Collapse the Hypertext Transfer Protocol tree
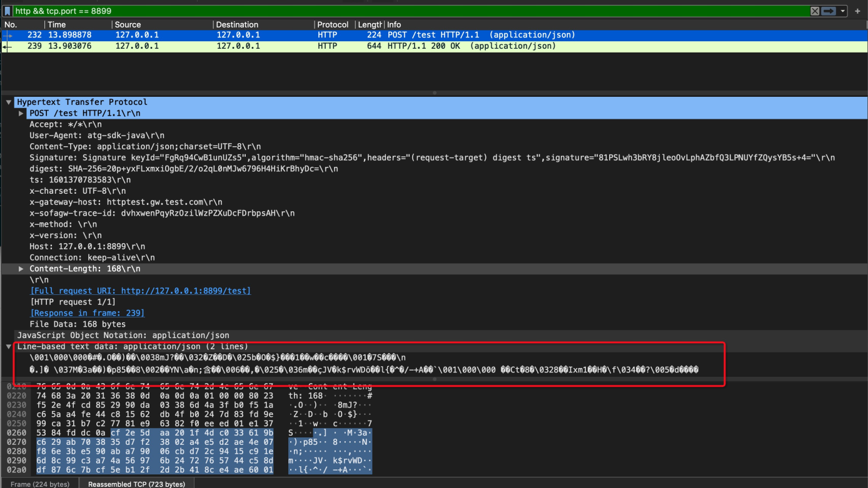868x488 pixels. [9, 102]
